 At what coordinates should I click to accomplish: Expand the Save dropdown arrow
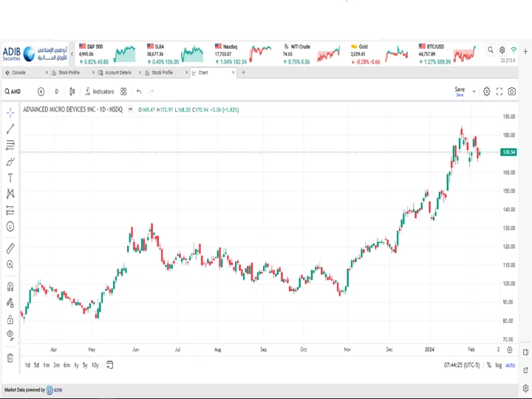click(x=474, y=92)
